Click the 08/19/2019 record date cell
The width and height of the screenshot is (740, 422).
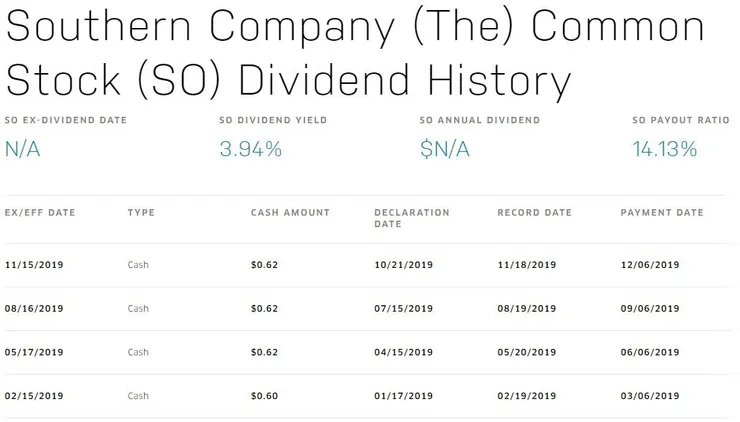527,309
